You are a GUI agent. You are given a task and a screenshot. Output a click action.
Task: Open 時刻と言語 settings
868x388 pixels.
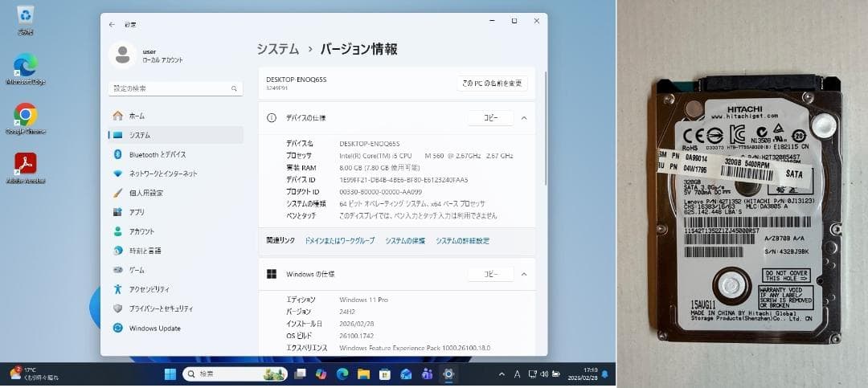pyautogui.click(x=175, y=251)
